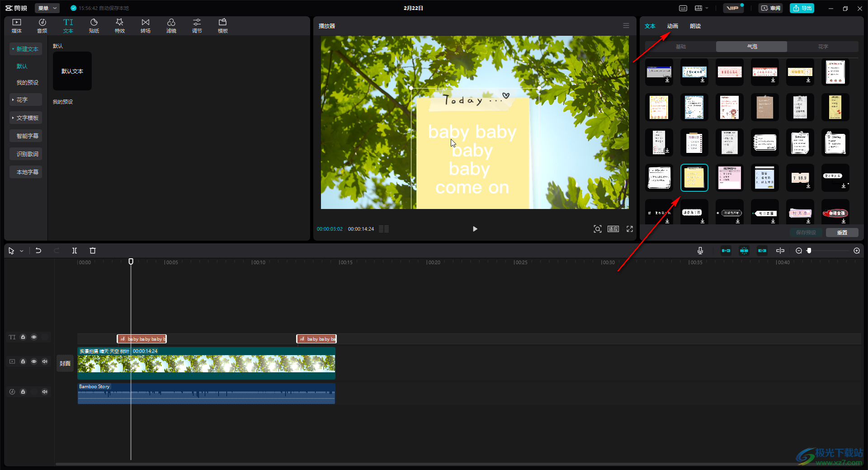This screenshot has height=470, width=868.
Task: Open the 音频 audio panel
Action: (42, 26)
